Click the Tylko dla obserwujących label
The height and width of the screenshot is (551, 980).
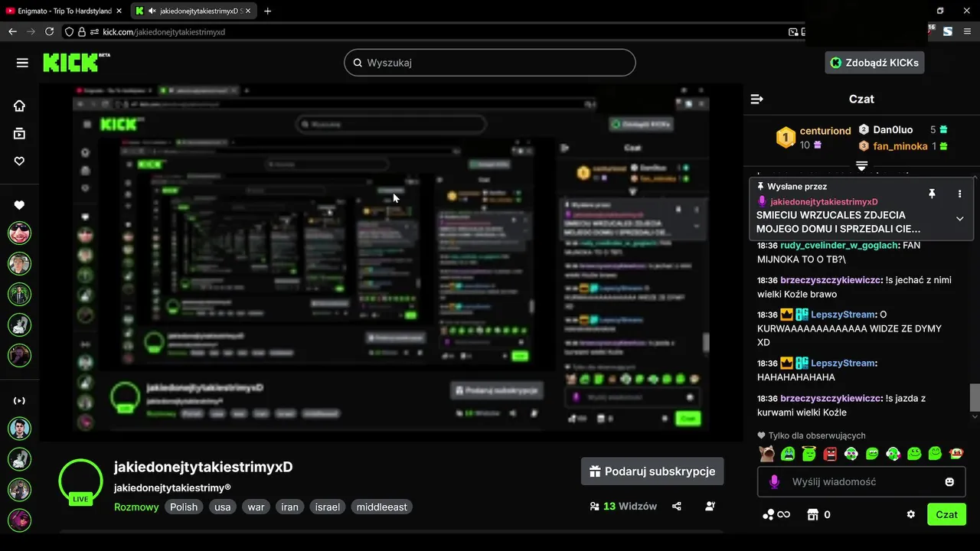pyautogui.click(x=817, y=435)
